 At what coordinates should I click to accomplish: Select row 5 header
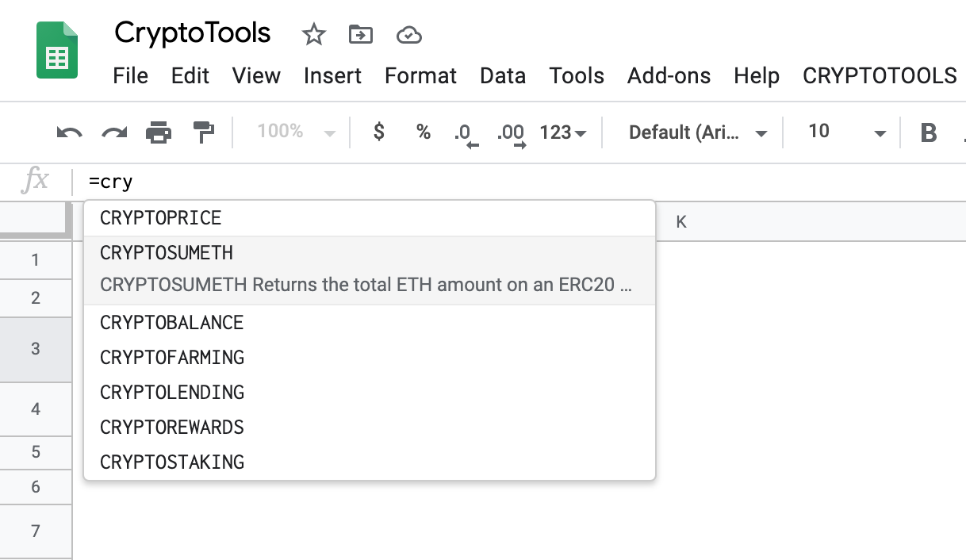pyautogui.click(x=36, y=452)
